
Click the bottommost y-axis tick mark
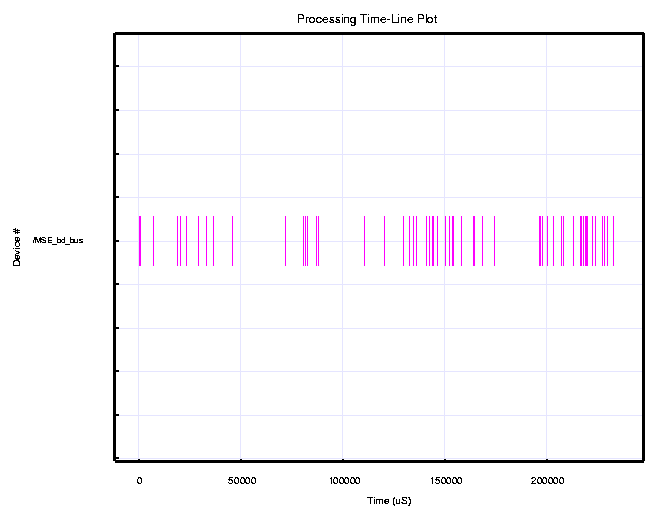point(117,458)
